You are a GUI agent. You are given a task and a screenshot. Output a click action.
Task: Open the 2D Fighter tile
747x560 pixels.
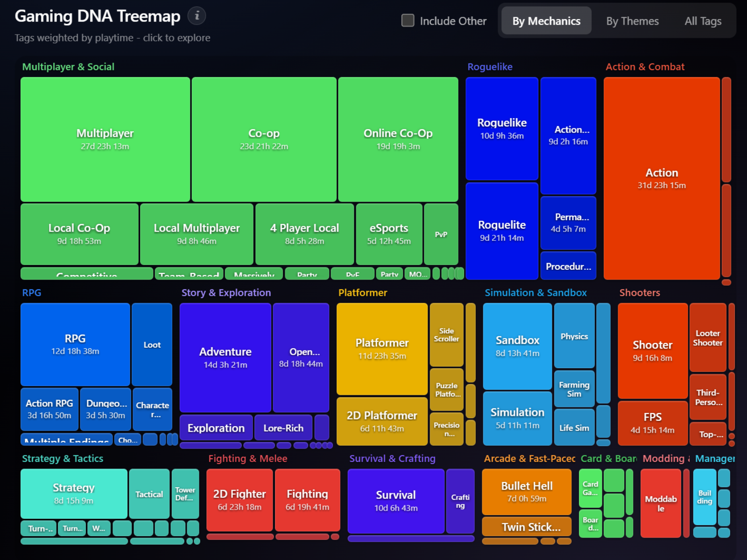pyautogui.click(x=239, y=499)
